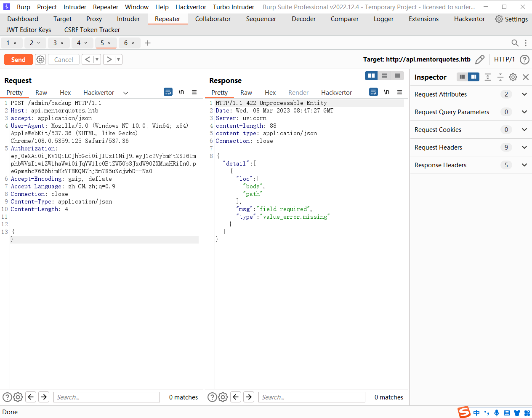Open the Turbo Intruder menu
This screenshot has height=418, width=532.
tap(234, 7)
